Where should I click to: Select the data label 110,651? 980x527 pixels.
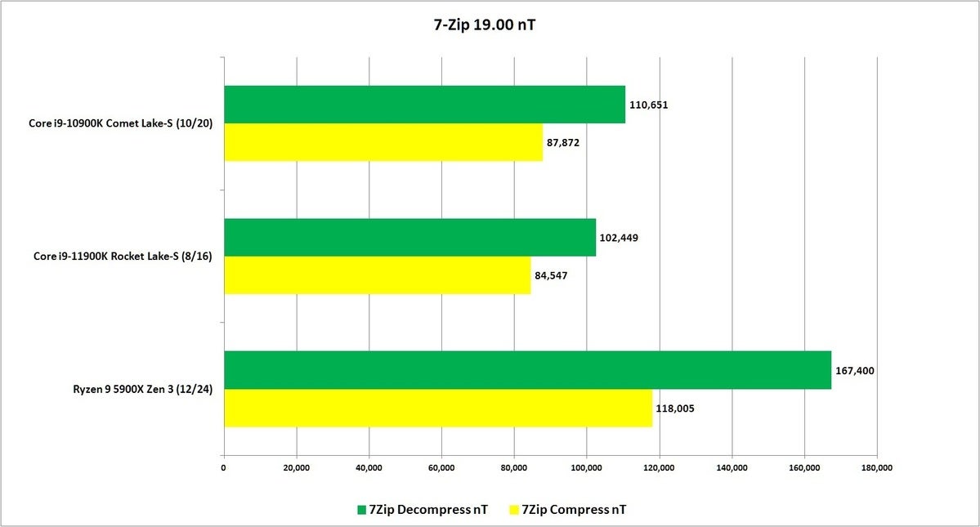click(x=649, y=105)
